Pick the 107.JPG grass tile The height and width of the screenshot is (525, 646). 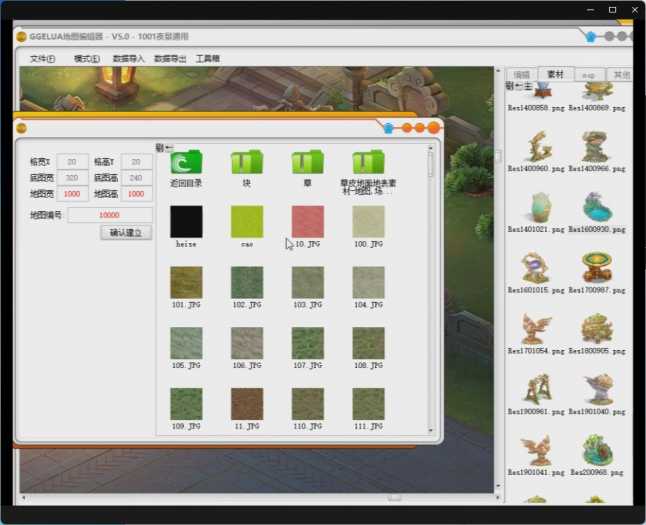[x=308, y=343]
